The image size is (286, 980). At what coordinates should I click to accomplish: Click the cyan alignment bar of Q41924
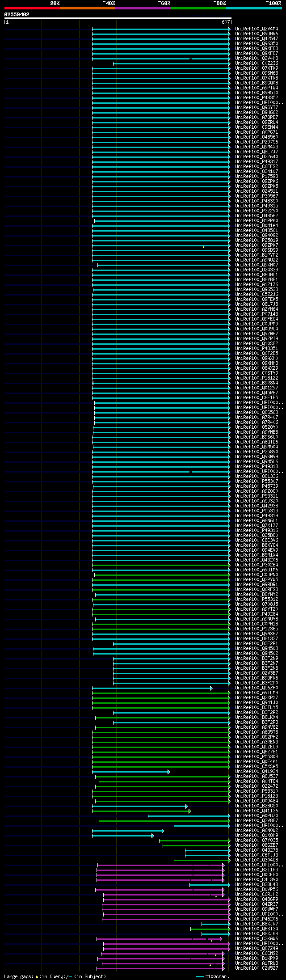pos(131,772)
